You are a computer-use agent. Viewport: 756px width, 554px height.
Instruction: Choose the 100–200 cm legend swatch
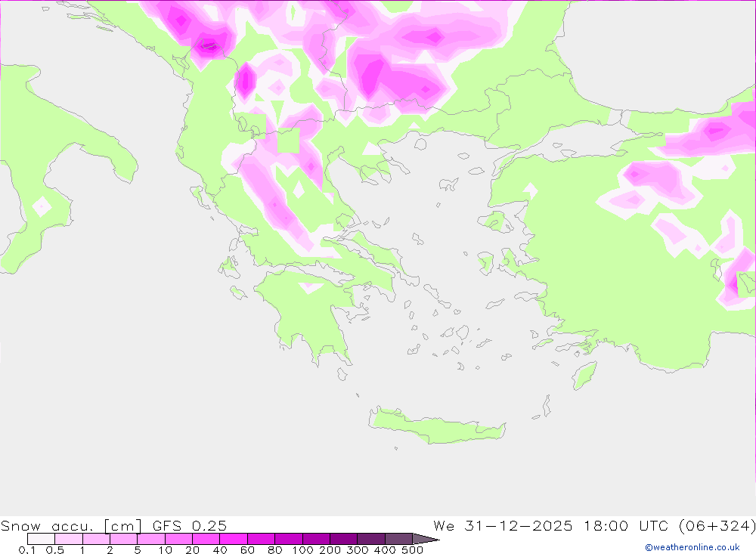316,539
